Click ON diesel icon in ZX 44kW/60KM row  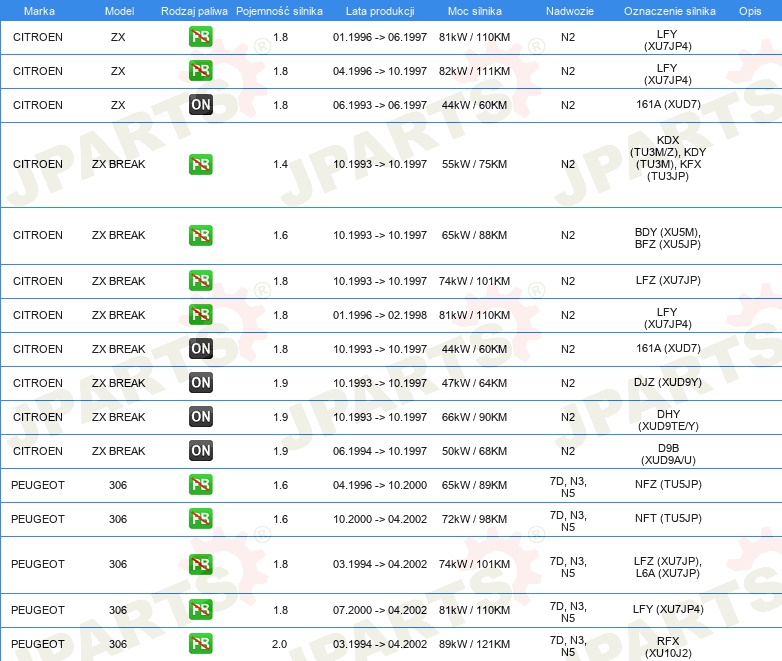click(x=200, y=105)
